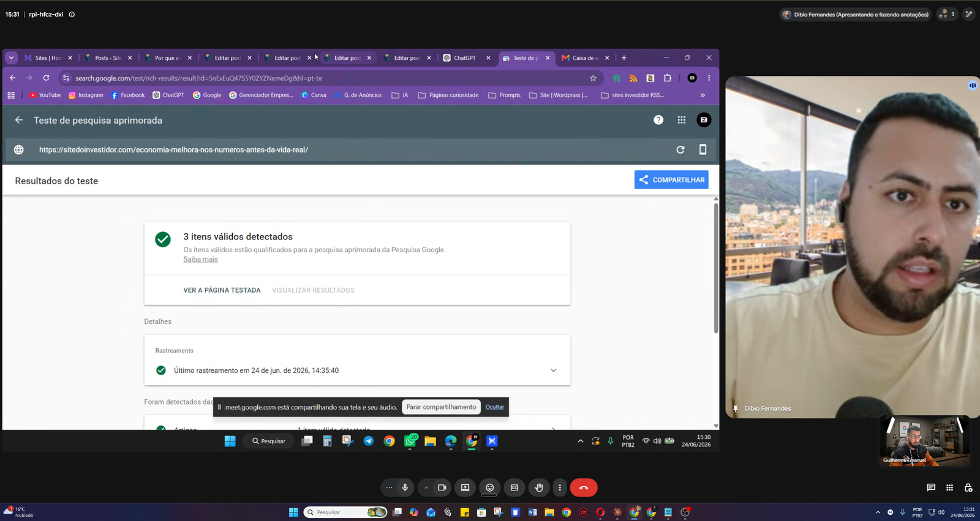Click the tested URL field

point(343,150)
